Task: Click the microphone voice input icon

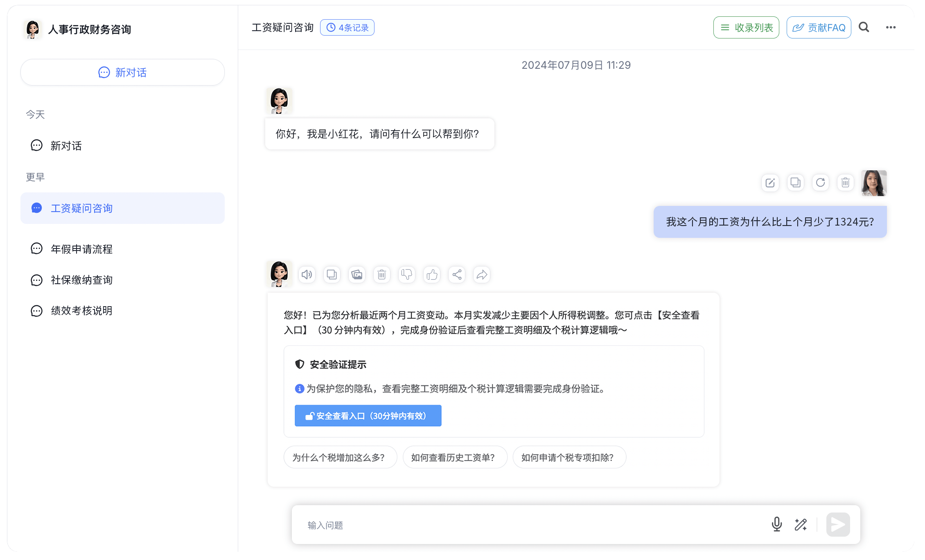Action: point(776,524)
